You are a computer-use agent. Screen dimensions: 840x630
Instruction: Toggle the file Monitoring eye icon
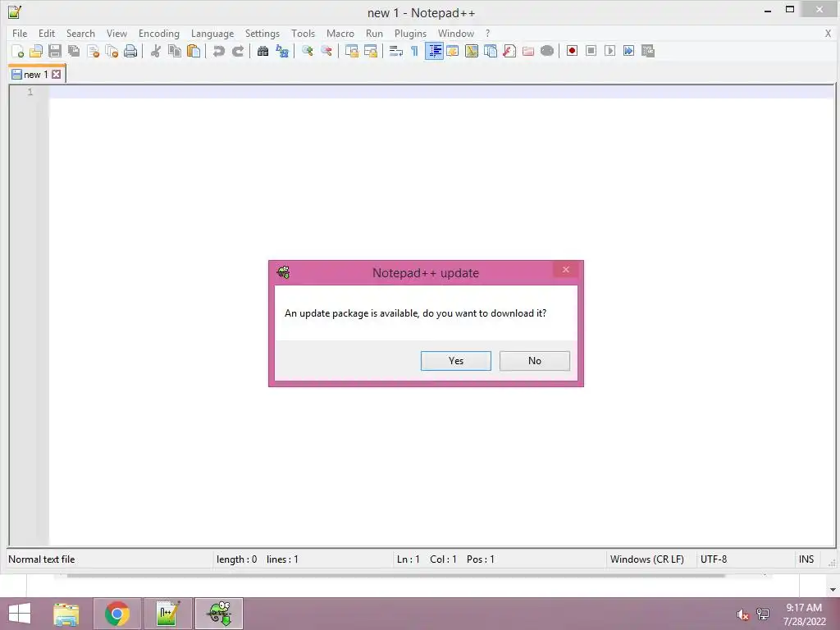(x=547, y=51)
